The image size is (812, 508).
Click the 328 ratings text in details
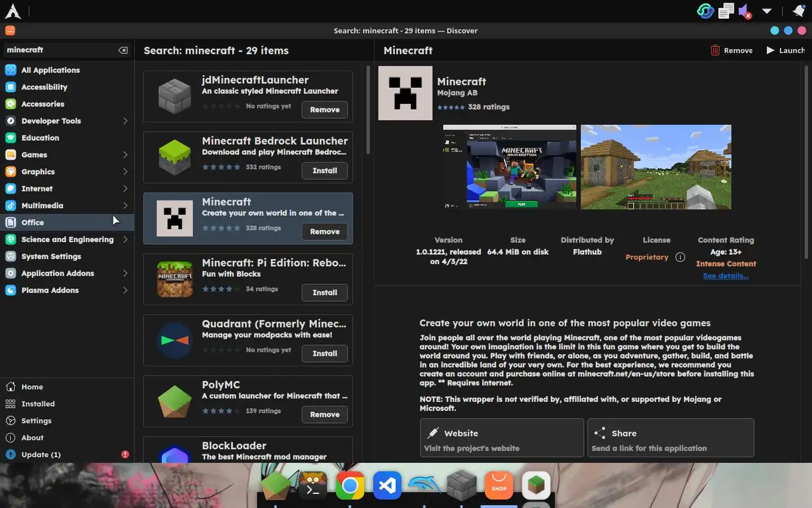(x=488, y=107)
